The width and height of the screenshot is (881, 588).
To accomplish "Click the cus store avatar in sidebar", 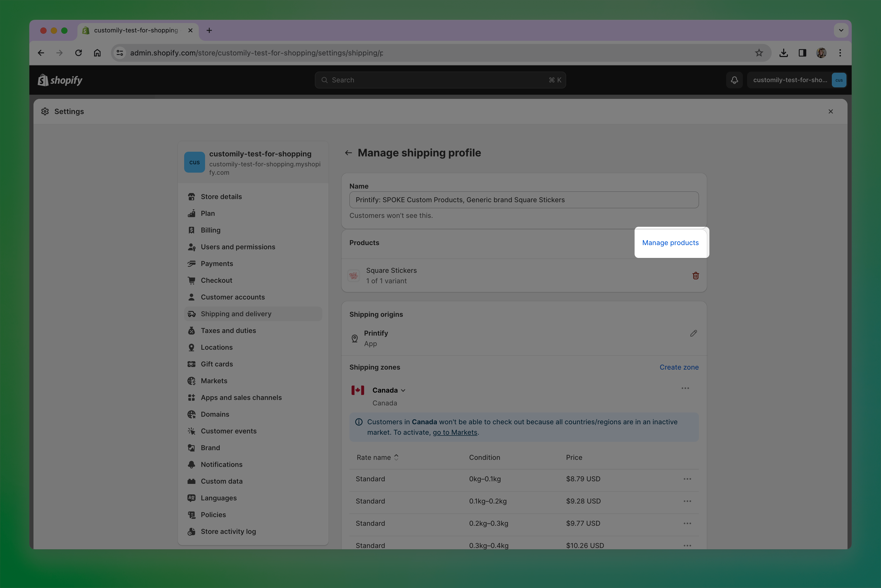I will [194, 162].
